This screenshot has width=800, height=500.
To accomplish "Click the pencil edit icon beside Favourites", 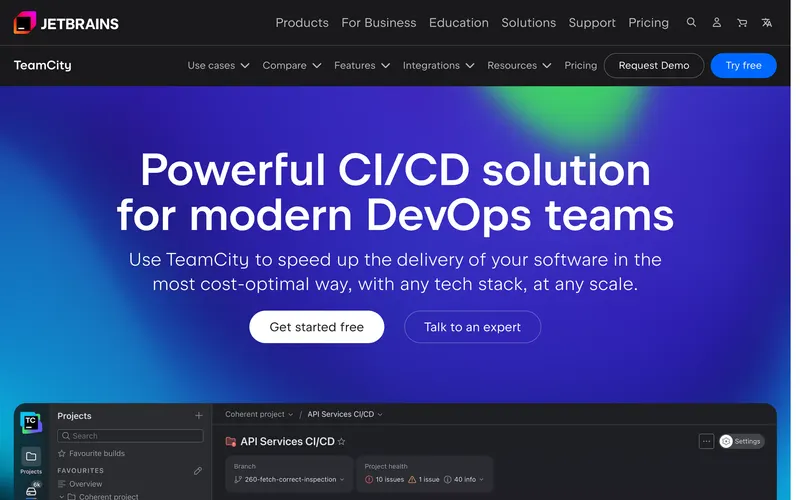I will (198, 471).
